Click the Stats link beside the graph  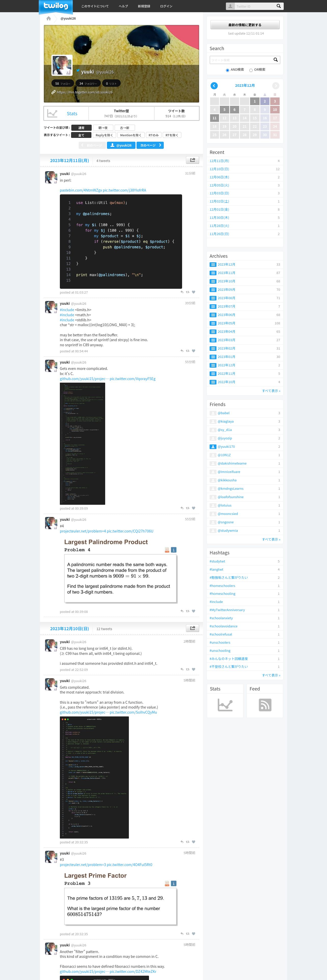pos(72,113)
